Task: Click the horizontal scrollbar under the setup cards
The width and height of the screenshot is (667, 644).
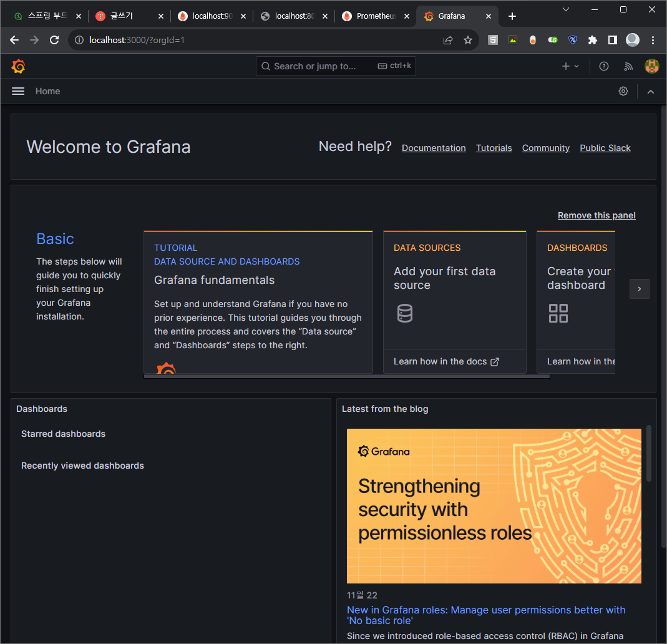Action: coord(347,376)
